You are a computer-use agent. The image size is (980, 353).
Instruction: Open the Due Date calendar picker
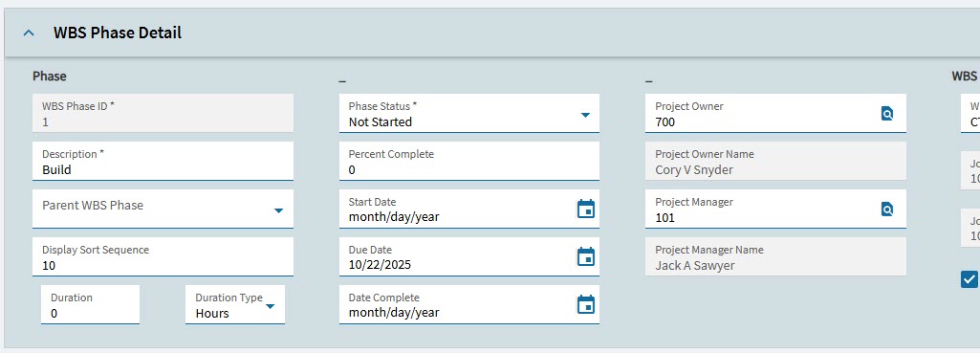click(x=586, y=256)
